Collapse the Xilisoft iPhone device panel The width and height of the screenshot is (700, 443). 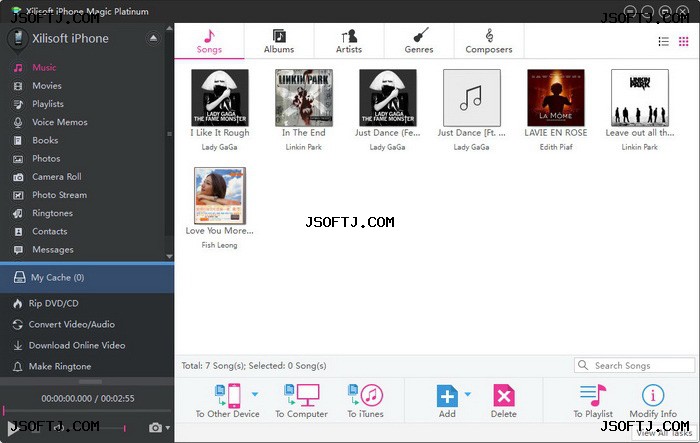tap(153, 38)
